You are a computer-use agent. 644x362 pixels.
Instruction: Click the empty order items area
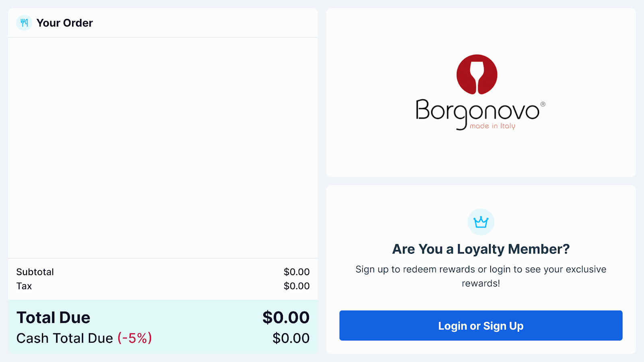tap(163, 148)
